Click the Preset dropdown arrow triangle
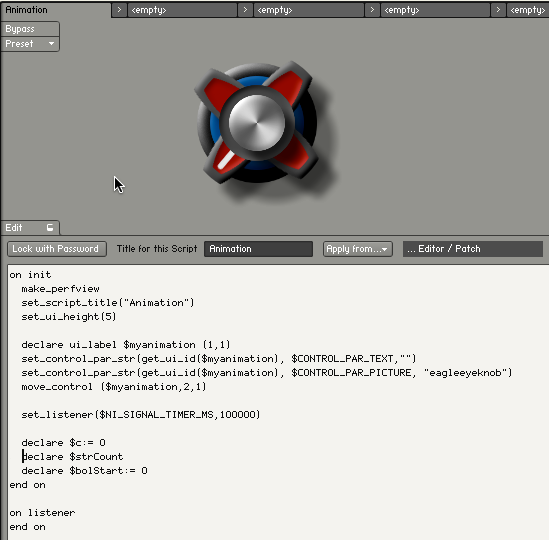The width and height of the screenshot is (549, 540). pos(51,44)
